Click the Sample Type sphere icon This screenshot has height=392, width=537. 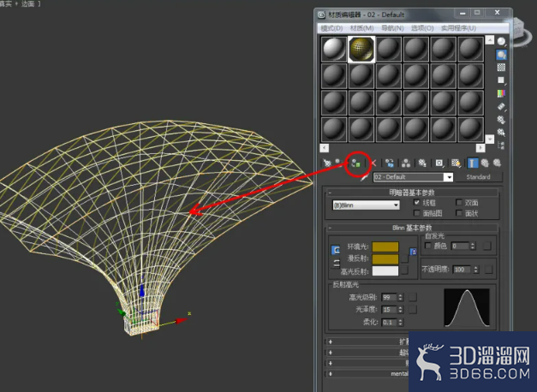tap(501, 41)
